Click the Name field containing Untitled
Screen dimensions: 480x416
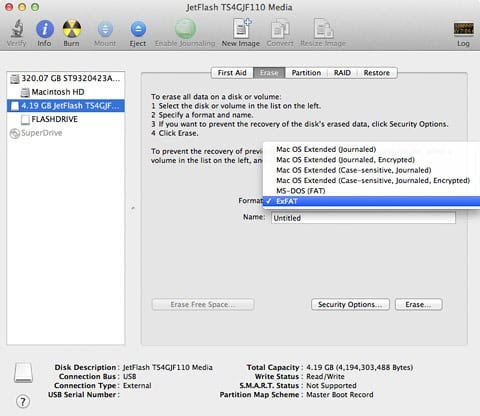363,218
